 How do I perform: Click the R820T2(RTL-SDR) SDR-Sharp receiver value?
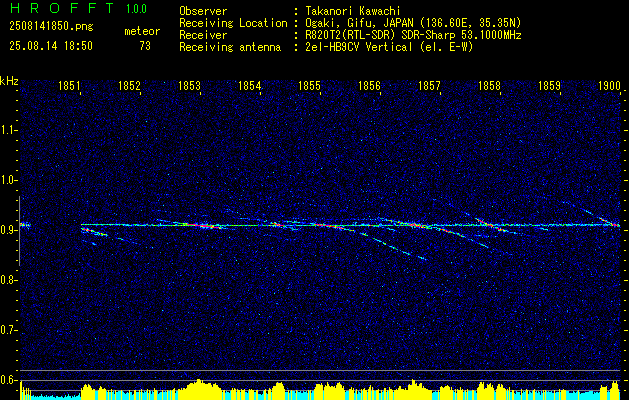[413, 35]
